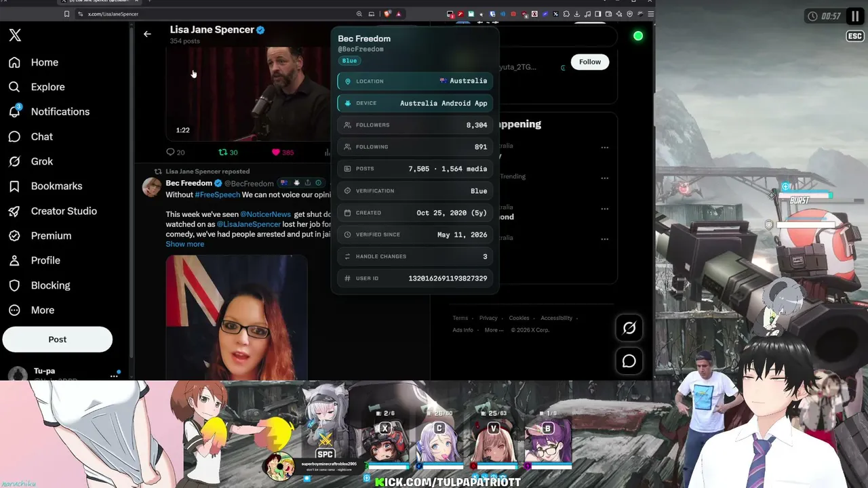Open Creator Studio
Viewport: 868px width, 488px height.
(64, 211)
